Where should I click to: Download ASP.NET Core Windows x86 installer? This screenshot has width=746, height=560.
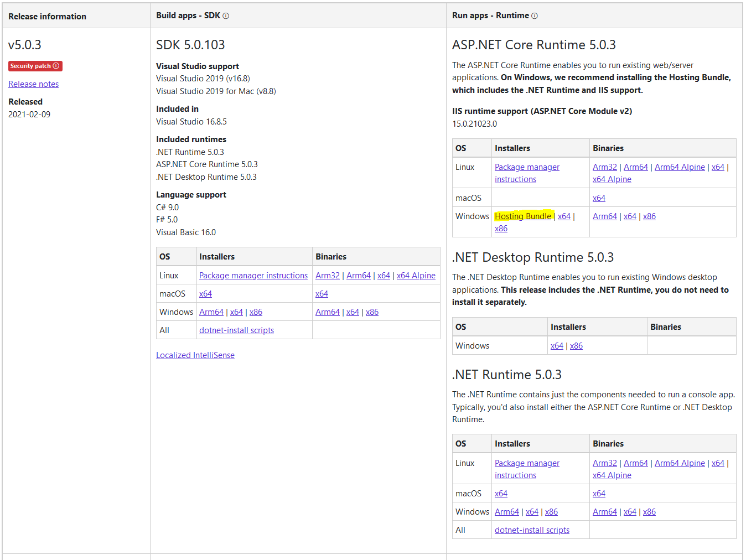coord(501,229)
